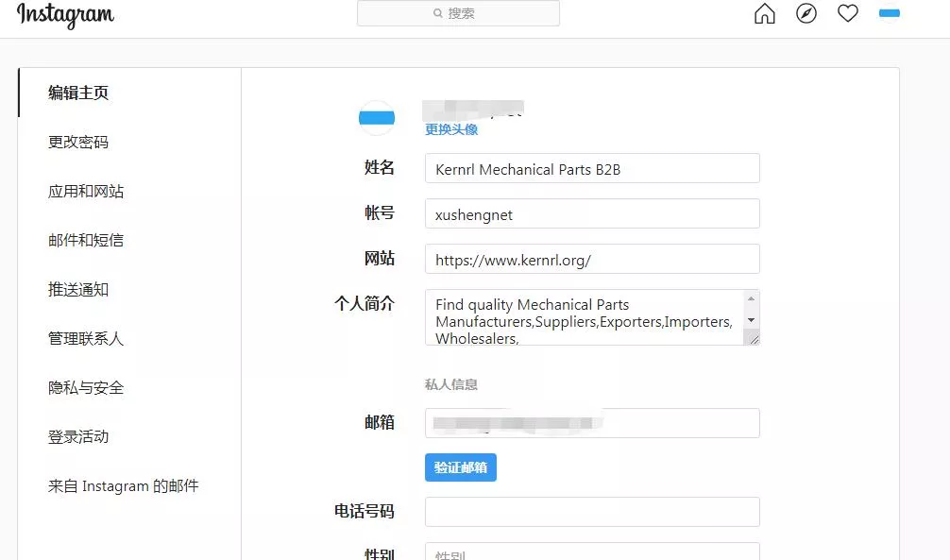Viewport: 950px width, 560px height.
Task: Click the 验证邮箱 button
Action: click(x=461, y=467)
